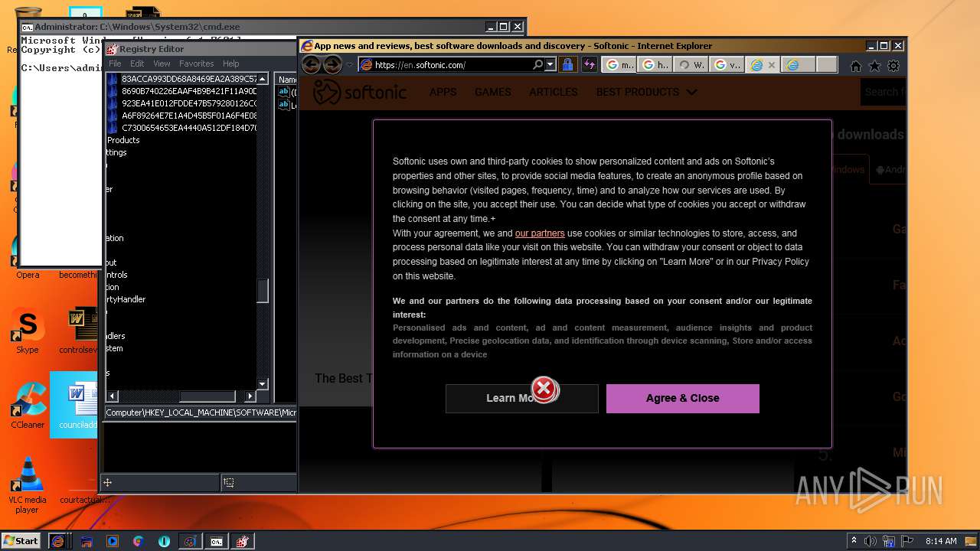
Task: Select the second 'ab' string value icon
Action: click(x=283, y=105)
